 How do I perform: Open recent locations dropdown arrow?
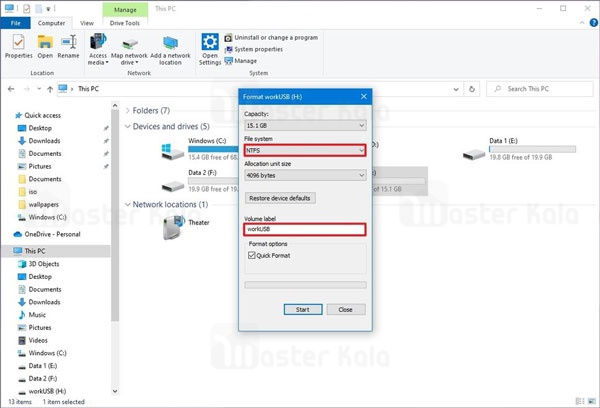(39, 89)
